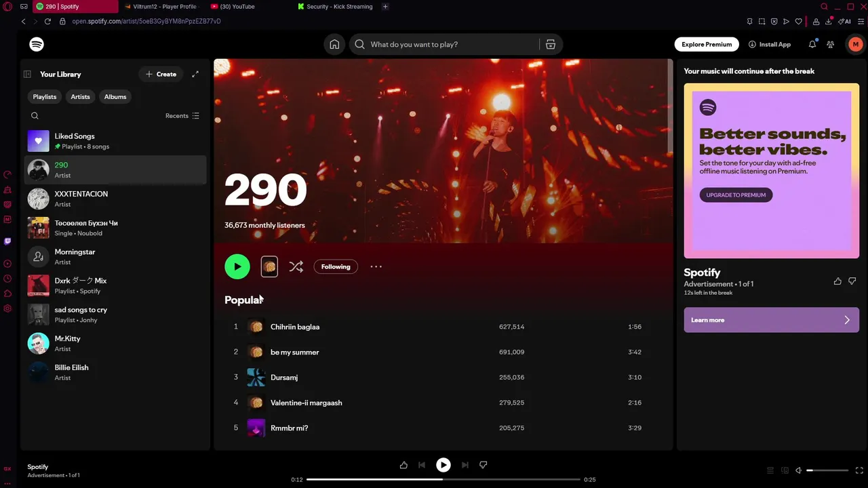The image size is (868, 488).
Task: Switch to the Viltrum12 - Player Profile tab
Action: click(x=161, y=7)
